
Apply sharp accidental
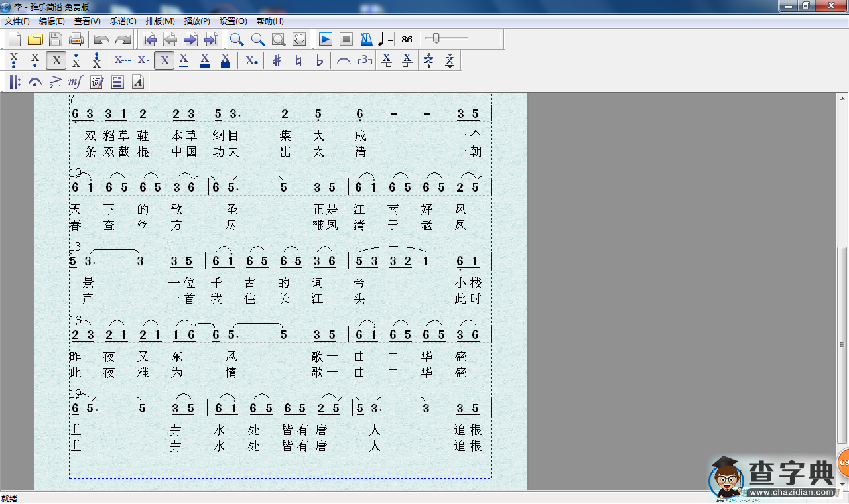click(x=277, y=61)
